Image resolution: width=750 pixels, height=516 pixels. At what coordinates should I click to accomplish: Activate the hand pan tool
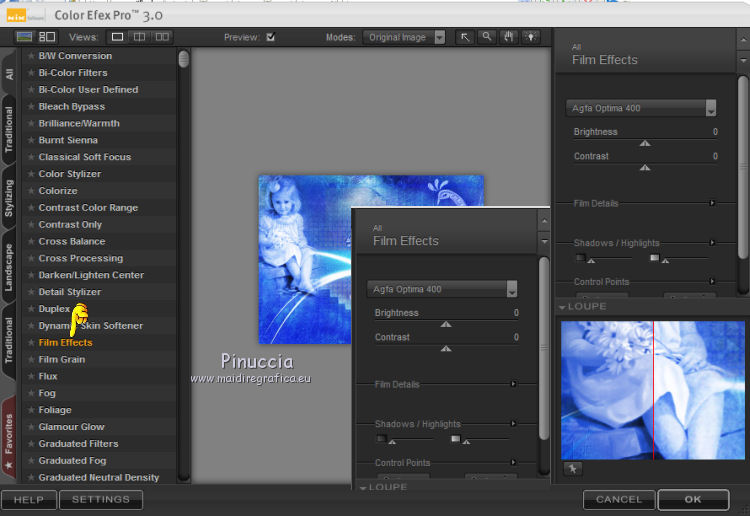coord(508,37)
